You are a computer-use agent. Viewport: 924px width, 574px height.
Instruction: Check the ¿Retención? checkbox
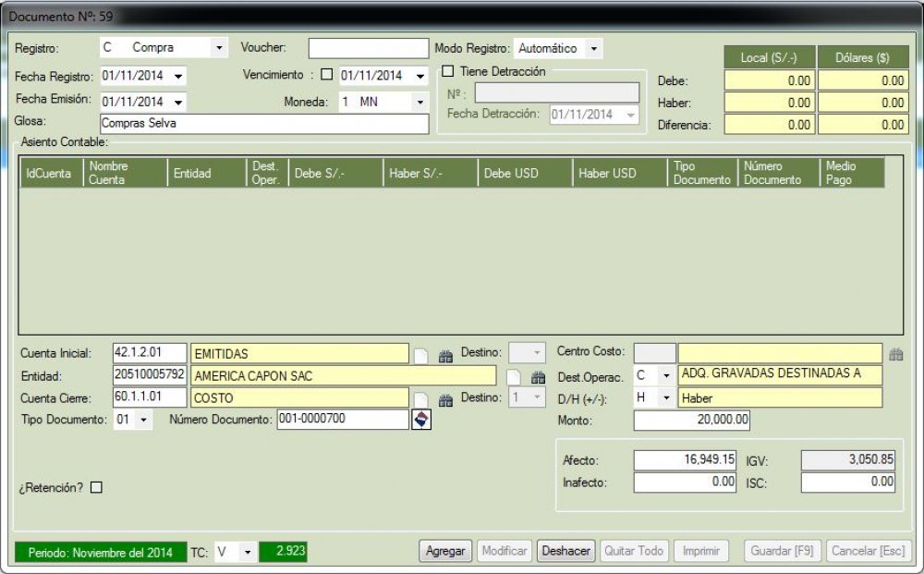97,487
